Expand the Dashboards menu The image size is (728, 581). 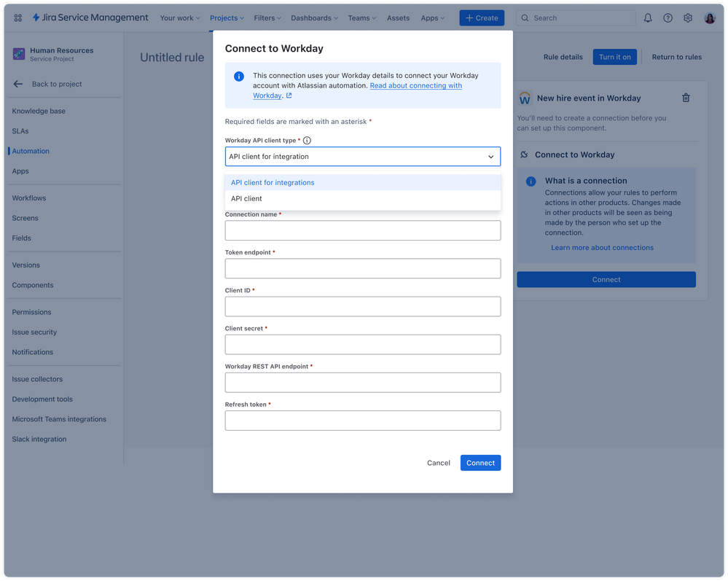[314, 18]
